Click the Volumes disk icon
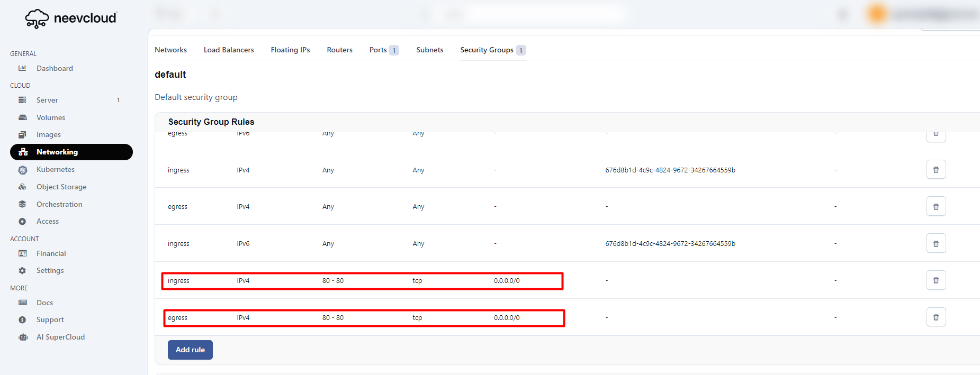Viewport: 980px width, 375px height. pos(22,117)
